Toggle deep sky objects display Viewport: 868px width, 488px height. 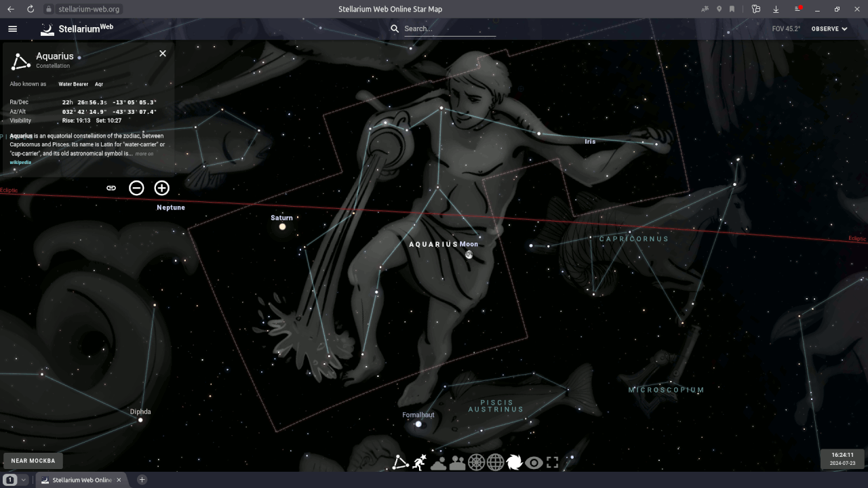tap(514, 462)
